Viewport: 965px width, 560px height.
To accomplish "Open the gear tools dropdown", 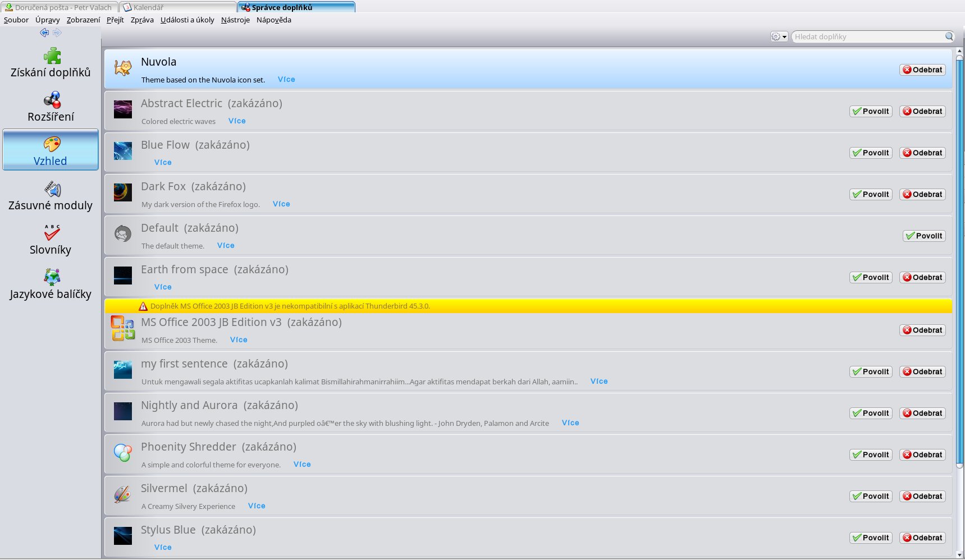I will click(x=779, y=36).
